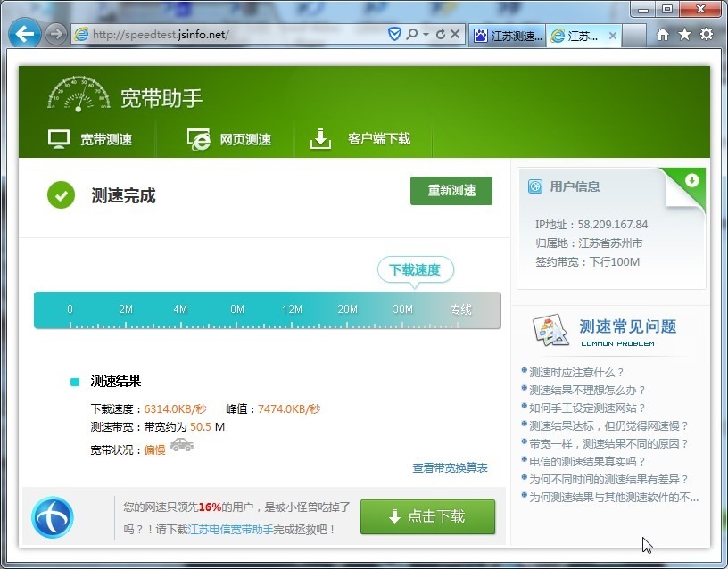Open the 客户端下载 menu item

point(379,138)
